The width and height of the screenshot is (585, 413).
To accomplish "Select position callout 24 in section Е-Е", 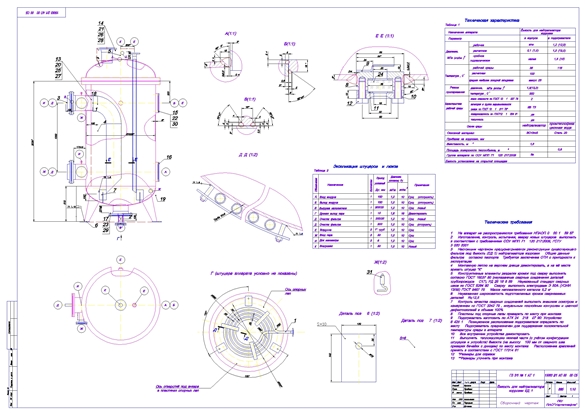I will (380, 75).
